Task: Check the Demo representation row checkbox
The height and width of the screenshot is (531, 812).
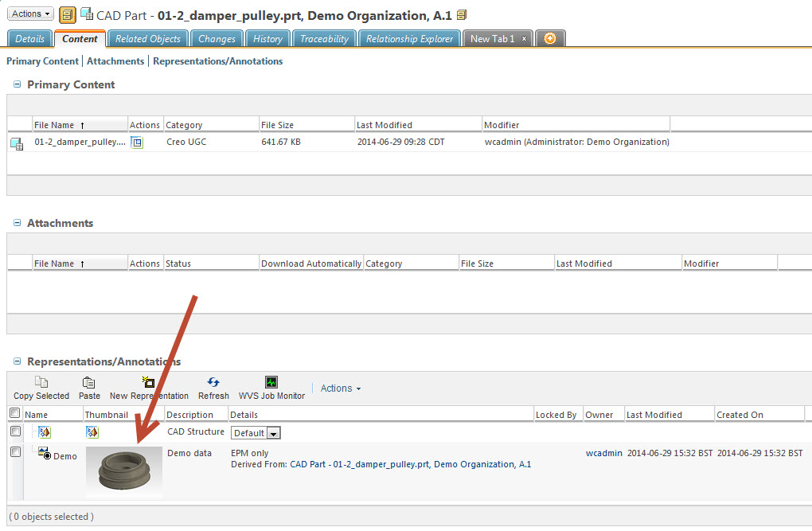Action: (x=16, y=451)
